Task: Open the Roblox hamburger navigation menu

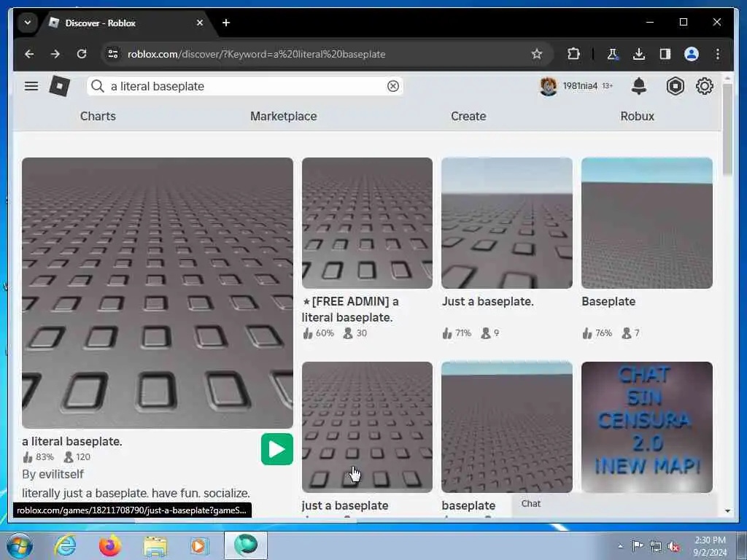Action: pyautogui.click(x=31, y=86)
